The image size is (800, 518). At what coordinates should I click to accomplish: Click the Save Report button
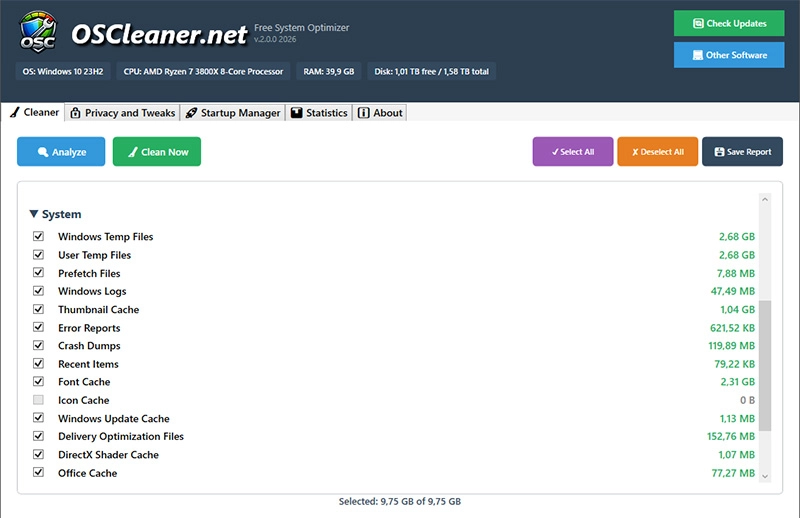[x=742, y=152]
